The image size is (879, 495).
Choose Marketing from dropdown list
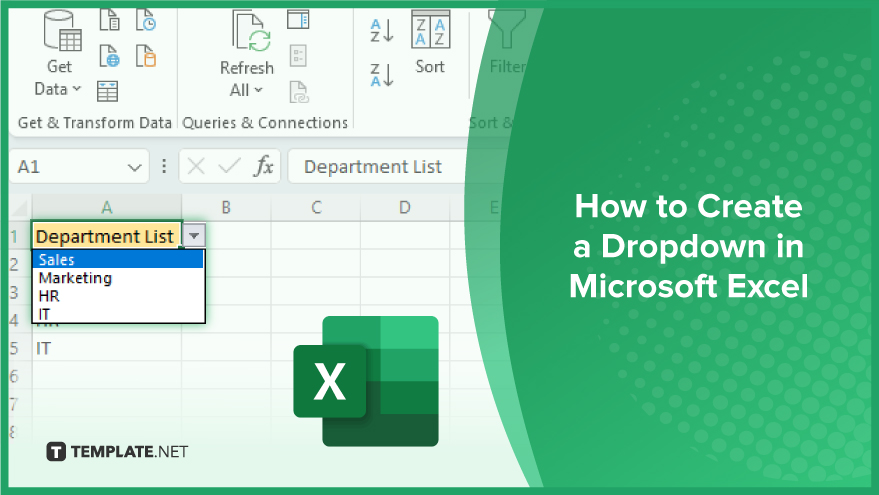(118, 278)
